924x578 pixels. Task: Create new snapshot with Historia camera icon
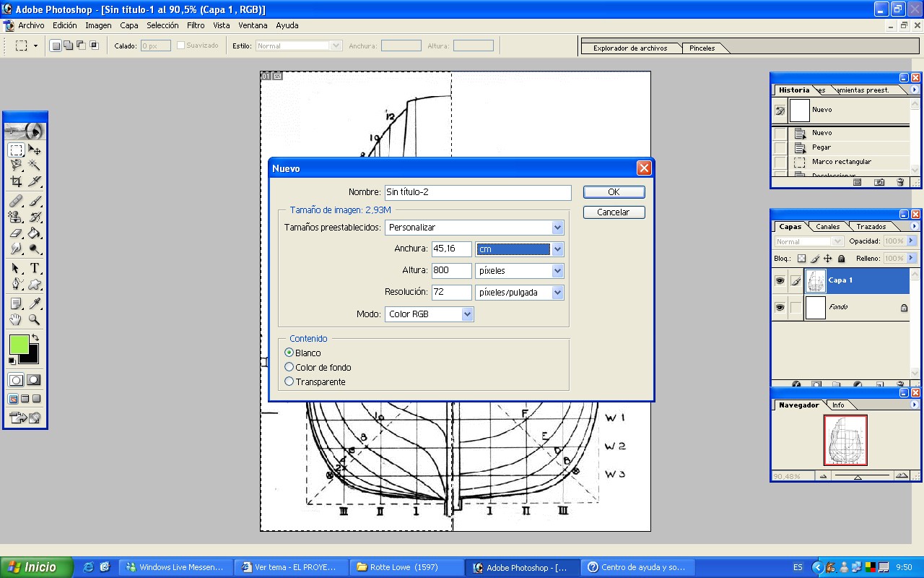879,183
